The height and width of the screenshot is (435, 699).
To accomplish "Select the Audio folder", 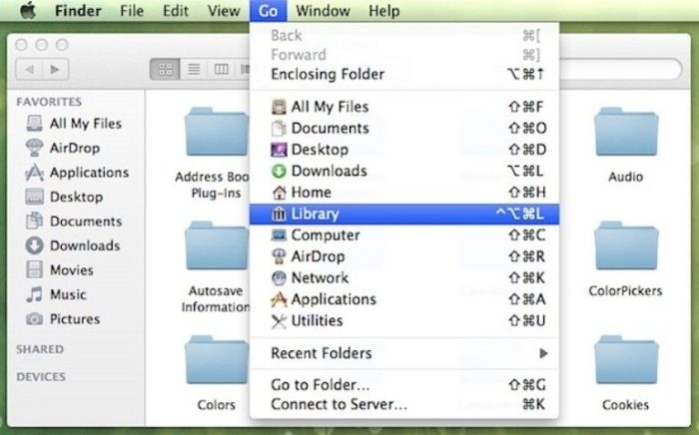I will 626,132.
